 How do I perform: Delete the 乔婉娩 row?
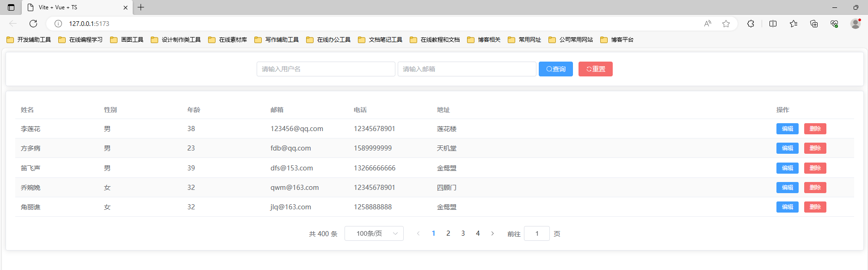pos(815,188)
